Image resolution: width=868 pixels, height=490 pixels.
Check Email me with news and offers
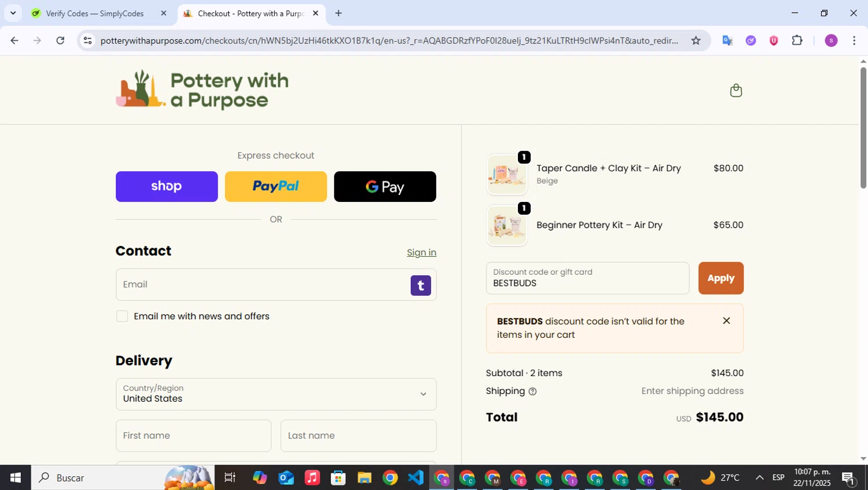point(122,316)
